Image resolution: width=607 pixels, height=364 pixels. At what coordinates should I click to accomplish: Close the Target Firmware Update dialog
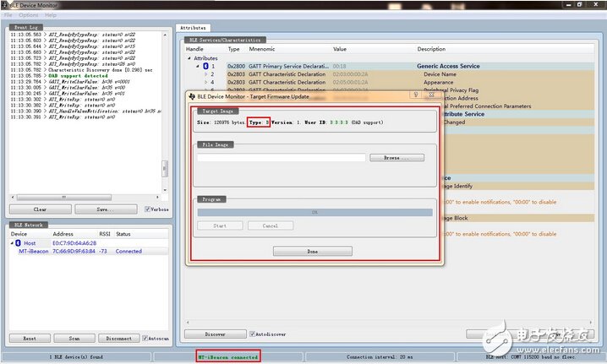[x=430, y=95]
